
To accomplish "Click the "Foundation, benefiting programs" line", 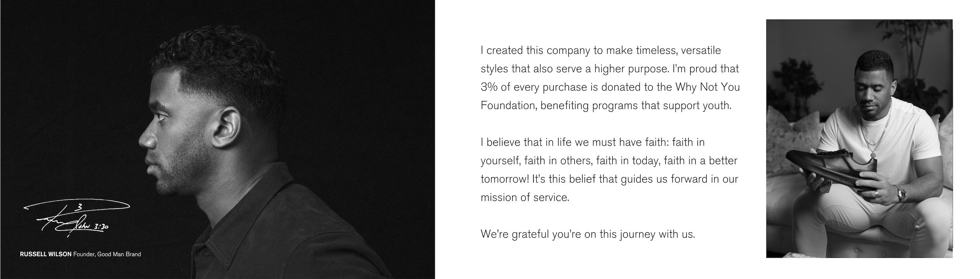I will click(x=606, y=105).
